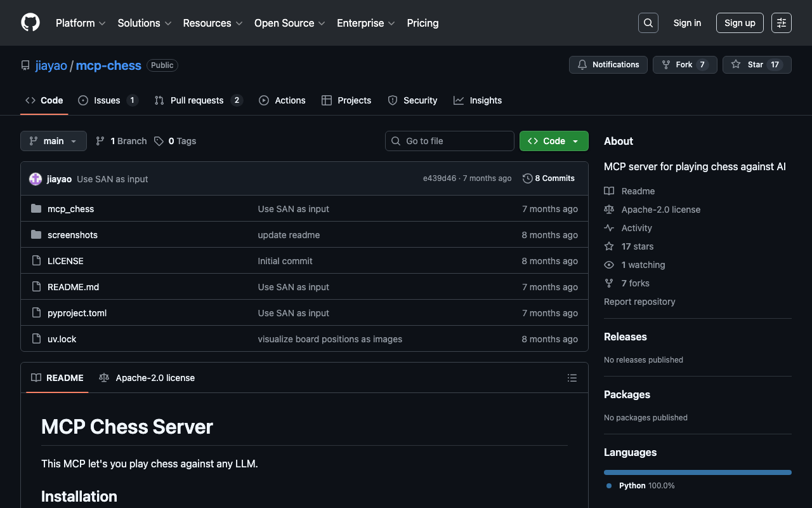Open the README outline list icon
Viewport: 812px width, 508px height.
tap(572, 378)
